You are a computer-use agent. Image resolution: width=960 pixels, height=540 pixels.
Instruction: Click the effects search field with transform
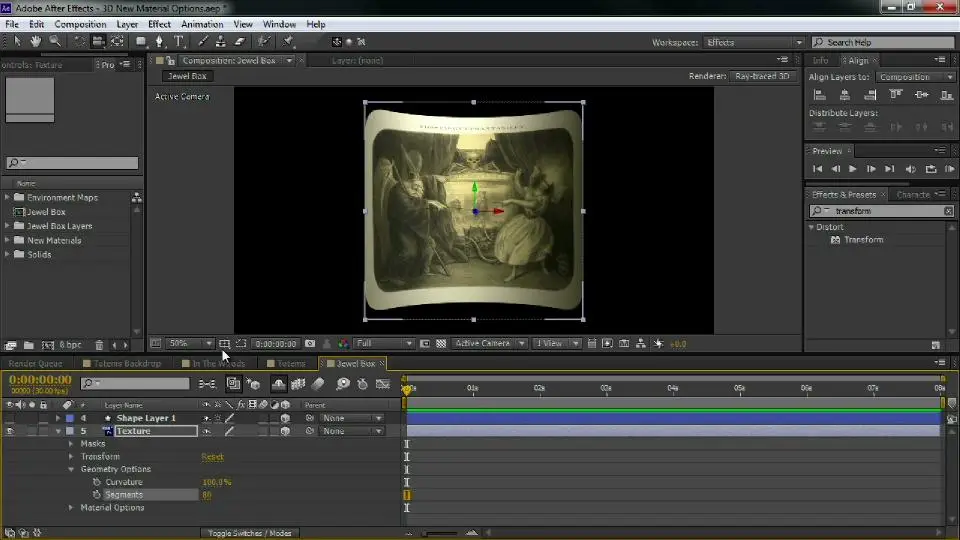click(x=882, y=211)
